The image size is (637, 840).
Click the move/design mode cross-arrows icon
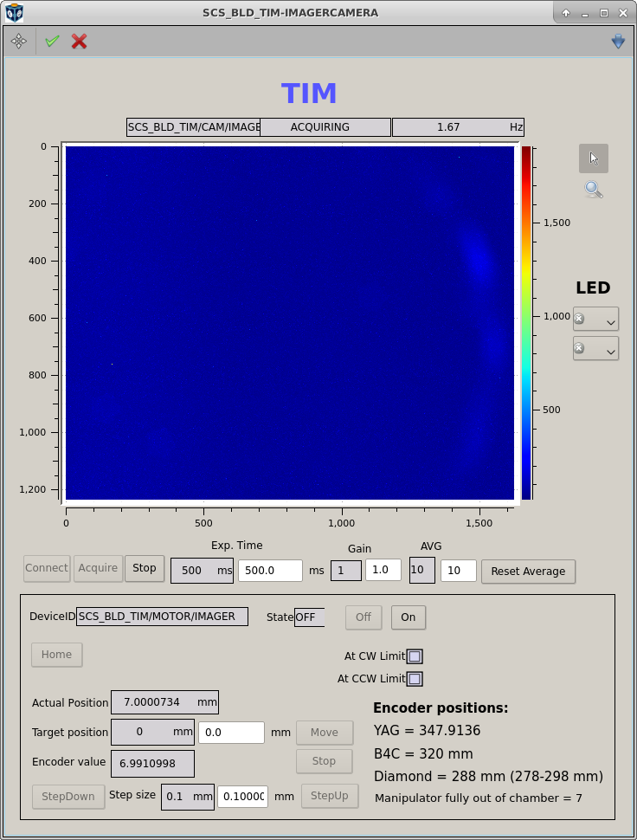[x=19, y=42]
